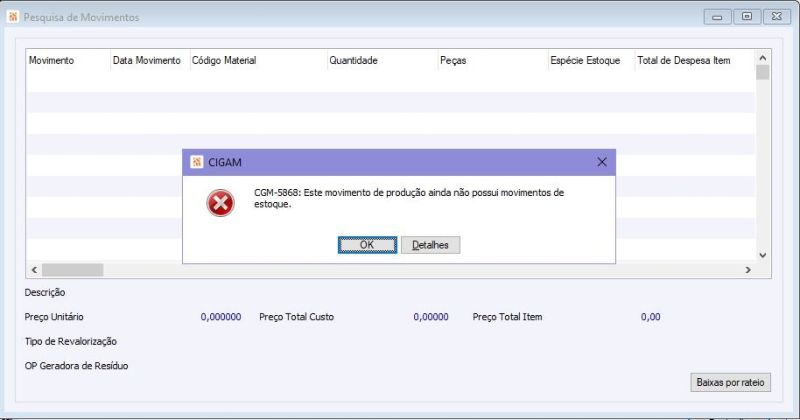Click the horizontal scrollbar thumb
This screenshot has height=420, width=800.
pos(72,269)
